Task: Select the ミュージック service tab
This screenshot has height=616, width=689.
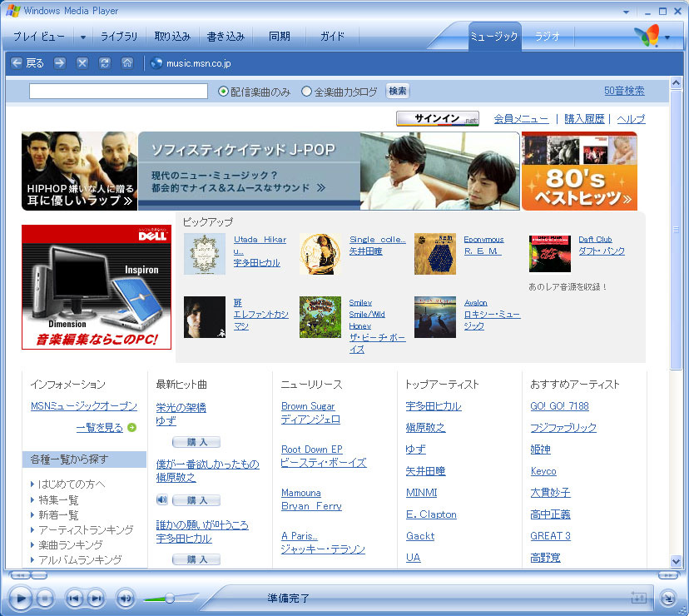Action: point(494,36)
